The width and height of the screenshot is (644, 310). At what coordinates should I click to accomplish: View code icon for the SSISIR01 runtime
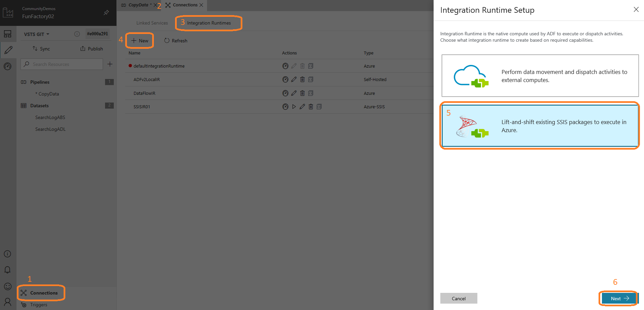click(319, 107)
